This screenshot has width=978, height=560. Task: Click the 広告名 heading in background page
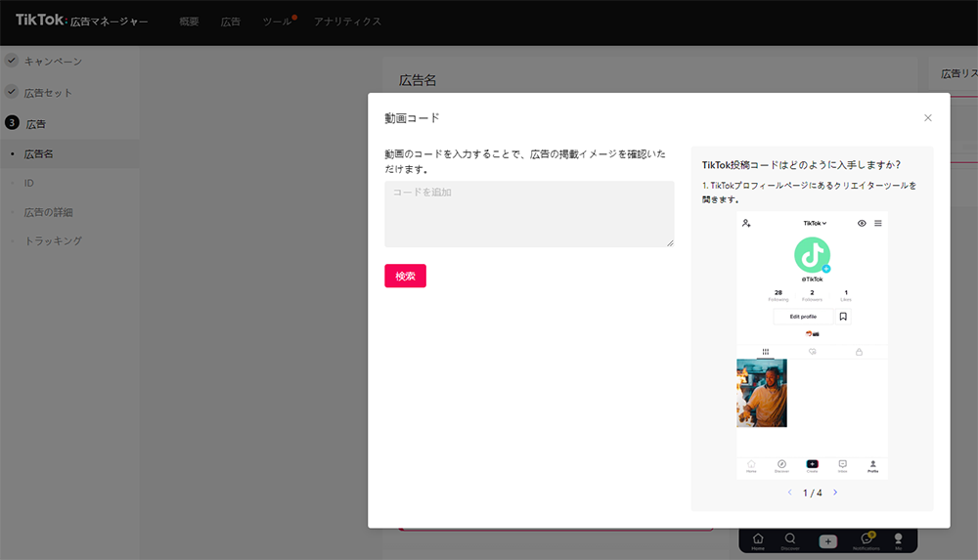[x=418, y=80]
